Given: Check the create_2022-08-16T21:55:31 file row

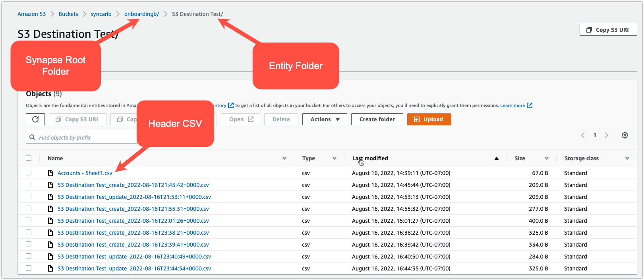Looking at the screenshot, I should pos(29,208).
